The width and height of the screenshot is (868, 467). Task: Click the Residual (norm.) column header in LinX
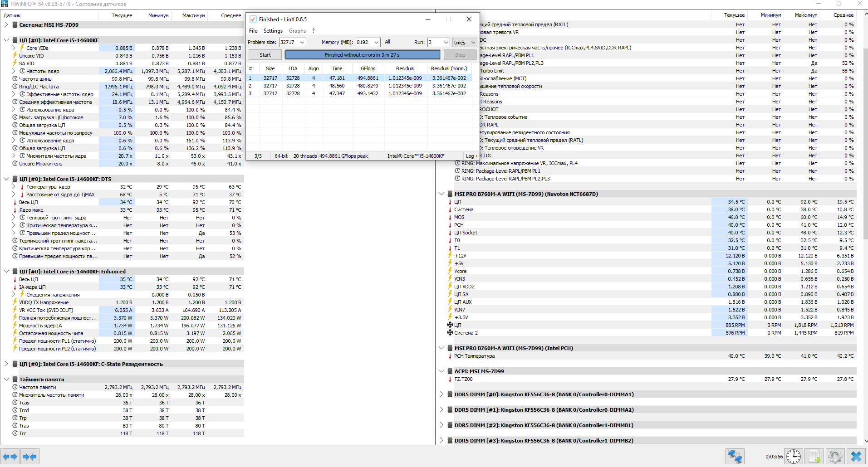click(x=449, y=68)
